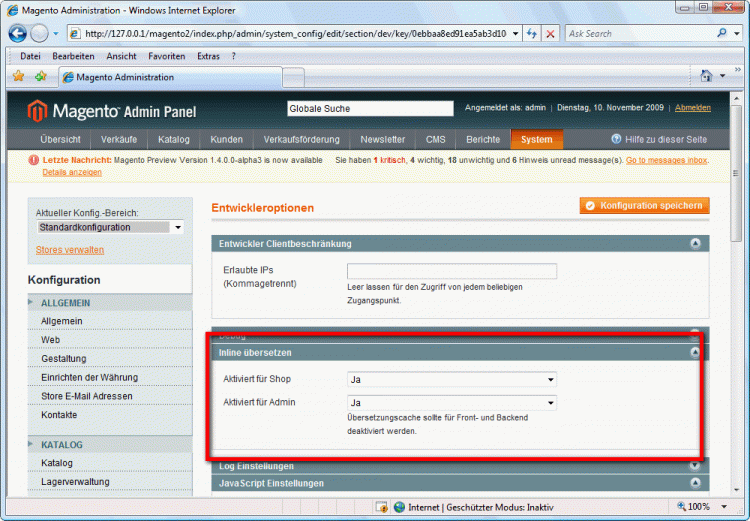Screen dimensions: 750x521
Task: Click the Add to Favorites icon
Action: click(x=40, y=76)
